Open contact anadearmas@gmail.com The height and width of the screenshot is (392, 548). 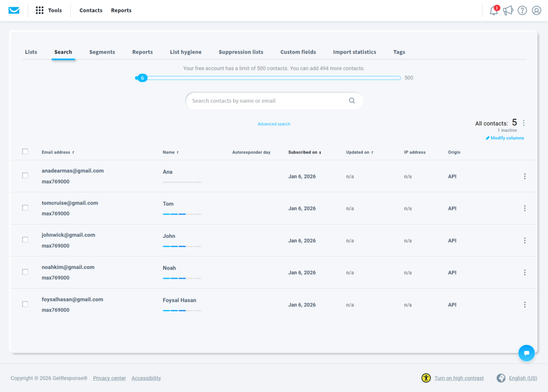point(72,171)
